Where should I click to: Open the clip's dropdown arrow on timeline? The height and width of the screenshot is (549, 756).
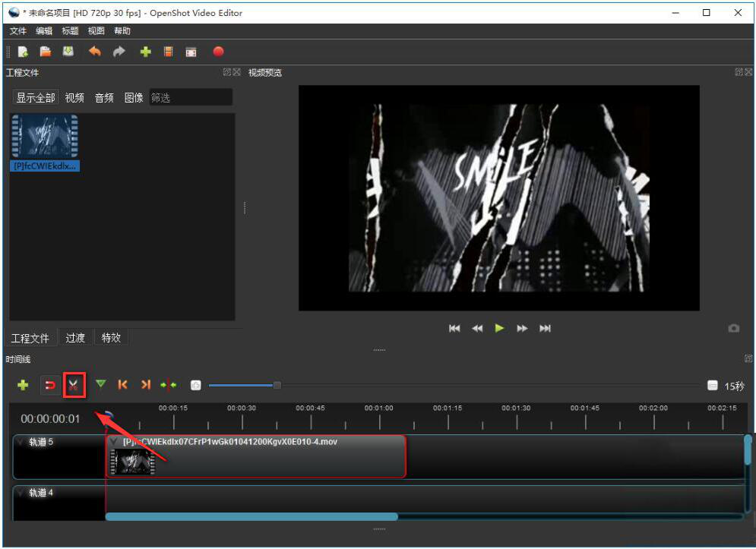click(x=114, y=442)
